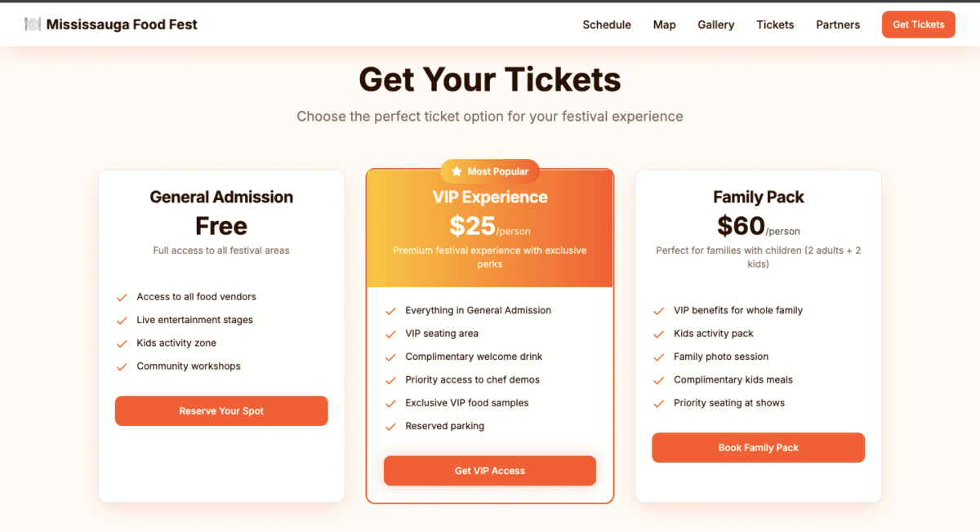980x532 pixels.
Task: Open the Schedule nav link
Action: (607, 24)
